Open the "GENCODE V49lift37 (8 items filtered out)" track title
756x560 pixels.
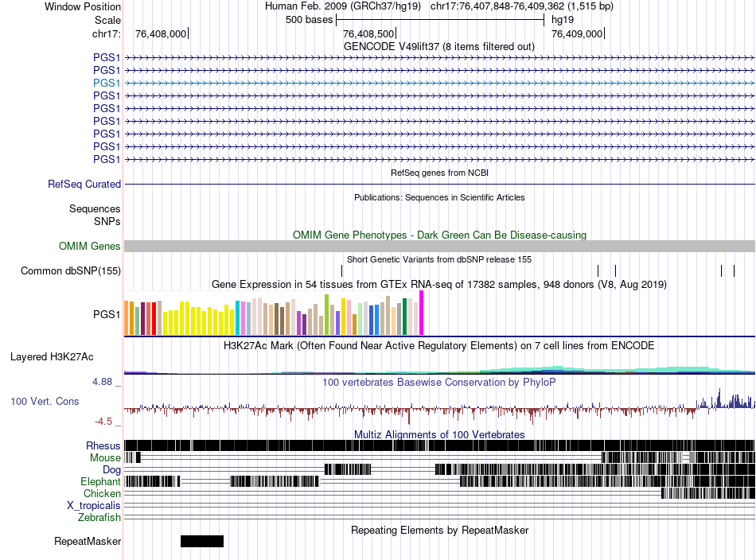click(438, 47)
